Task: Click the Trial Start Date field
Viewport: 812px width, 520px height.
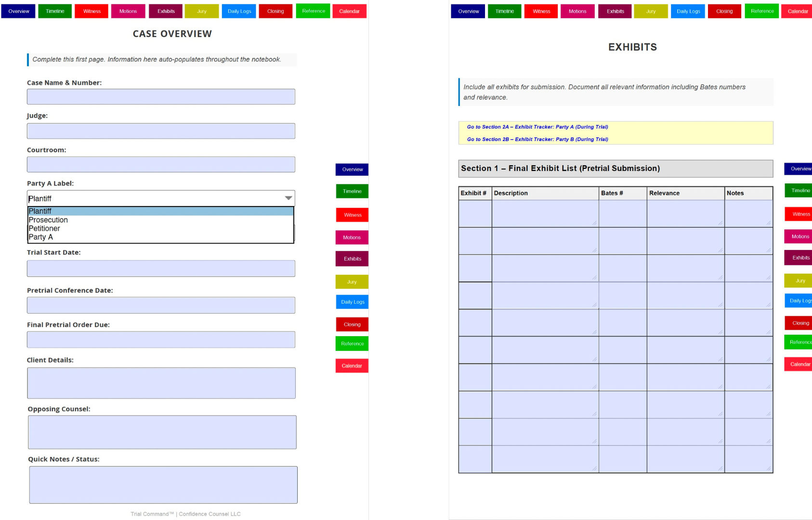Action: [161, 269]
